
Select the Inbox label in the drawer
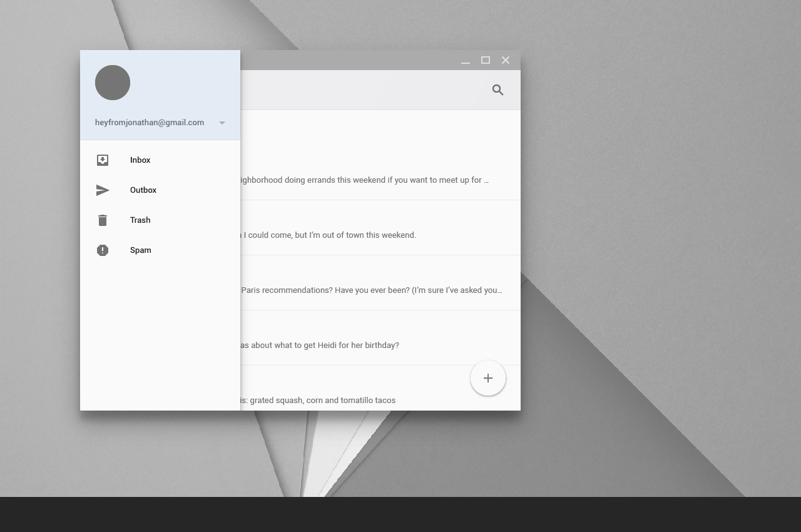click(x=140, y=160)
